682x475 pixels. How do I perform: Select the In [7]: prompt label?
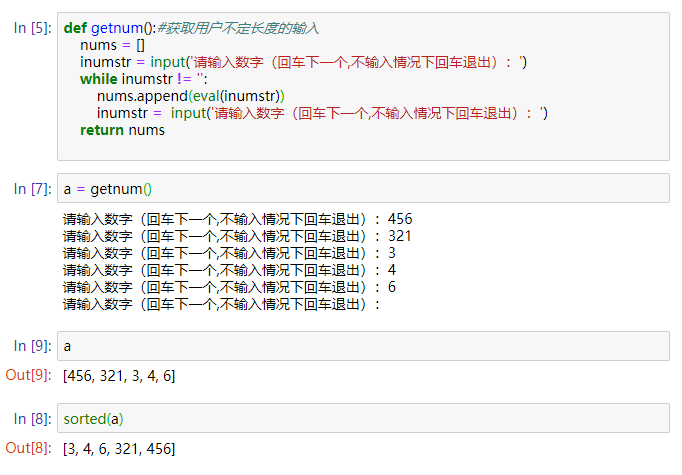(33, 189)
